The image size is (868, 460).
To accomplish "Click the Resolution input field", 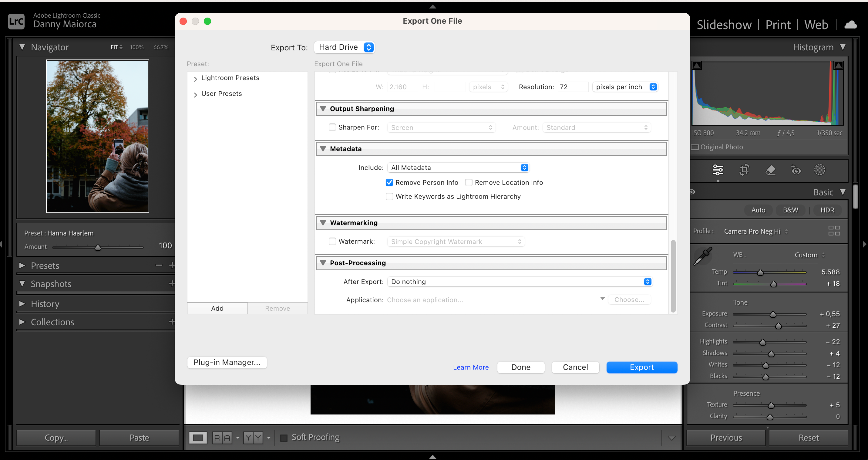I will [573, 87].
